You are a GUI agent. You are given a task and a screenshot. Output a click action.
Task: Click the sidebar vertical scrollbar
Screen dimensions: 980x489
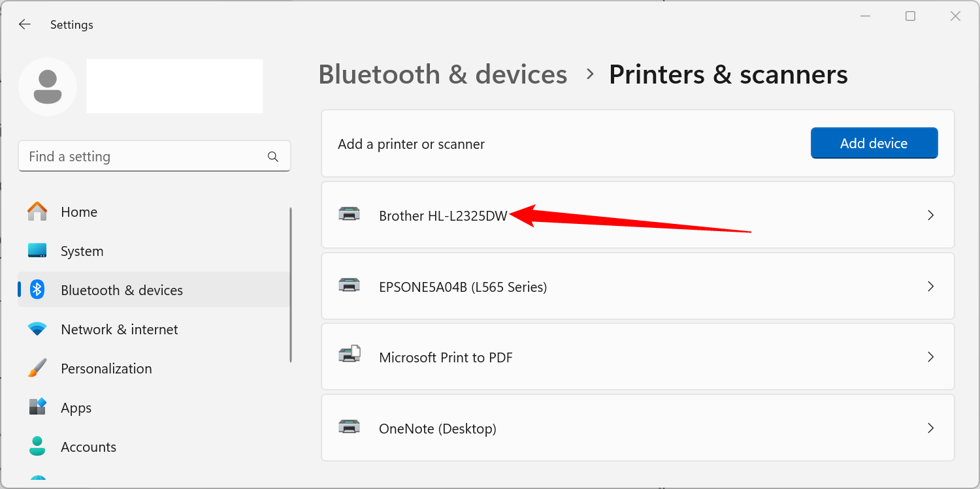[291, 285]
